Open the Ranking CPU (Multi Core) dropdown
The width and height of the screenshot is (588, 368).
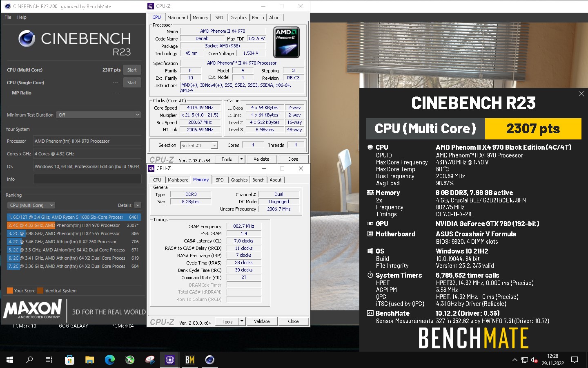[31, 205]
